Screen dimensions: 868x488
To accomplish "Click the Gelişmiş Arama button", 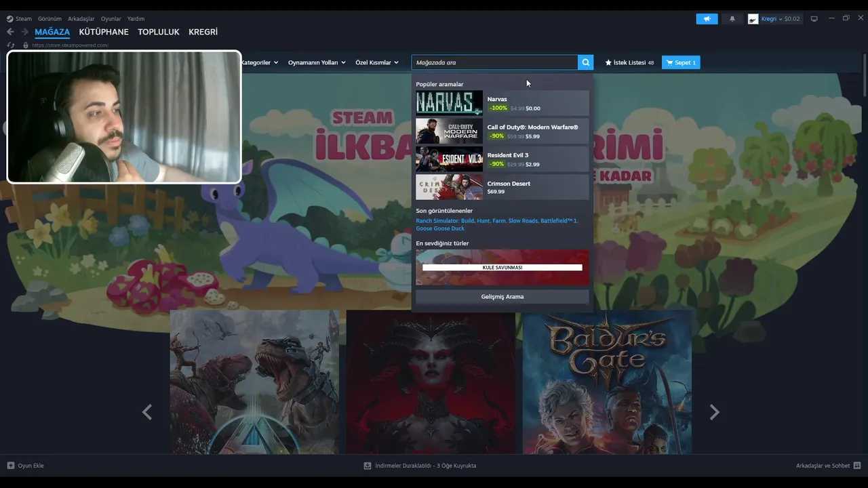I will (x=502, y=297).
